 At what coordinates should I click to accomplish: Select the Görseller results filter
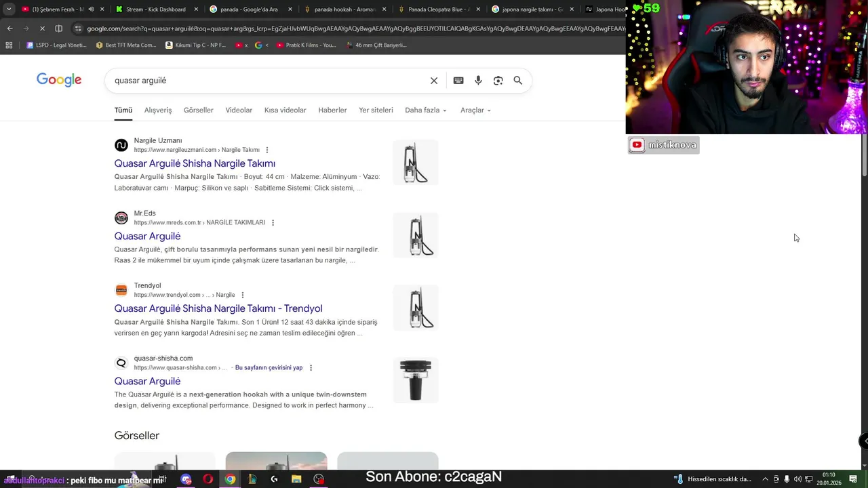199,110
